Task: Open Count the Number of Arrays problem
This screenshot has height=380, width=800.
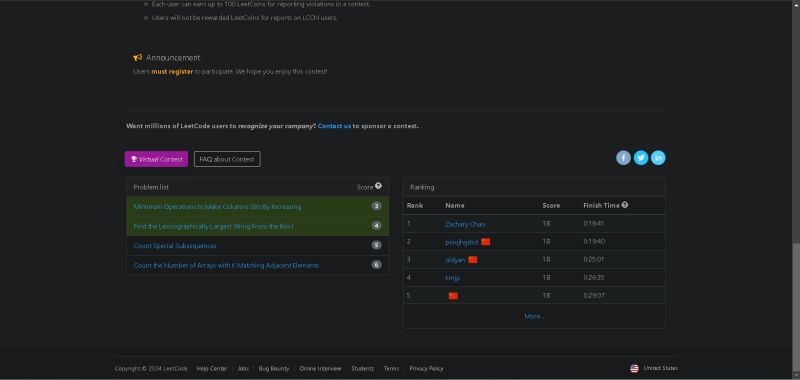Action: click(227, 265)
